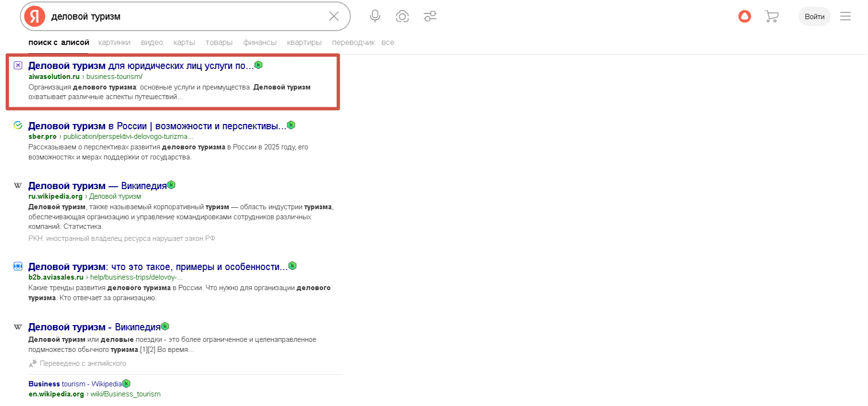Screen dimensions: 868x406
Task: Click Kaspersky badge on aiwasolution result
Action: coord(259,65)
